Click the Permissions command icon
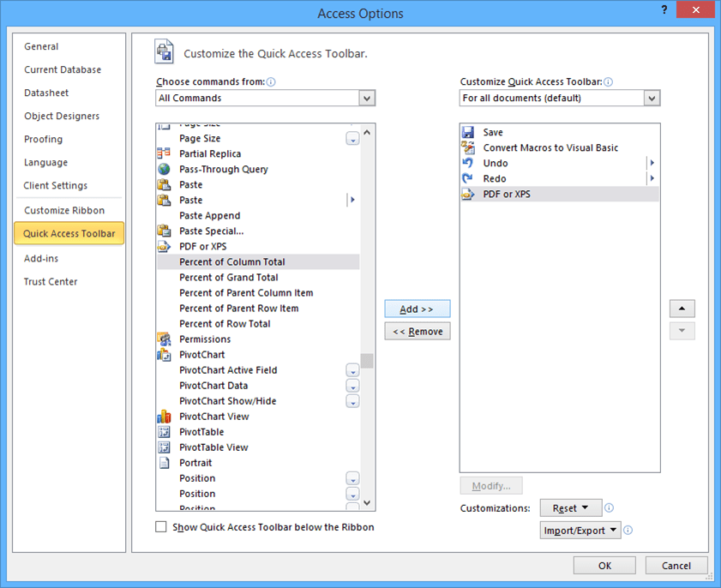The height and width of the screenshot is (588, 721). (x=165, y=339)
